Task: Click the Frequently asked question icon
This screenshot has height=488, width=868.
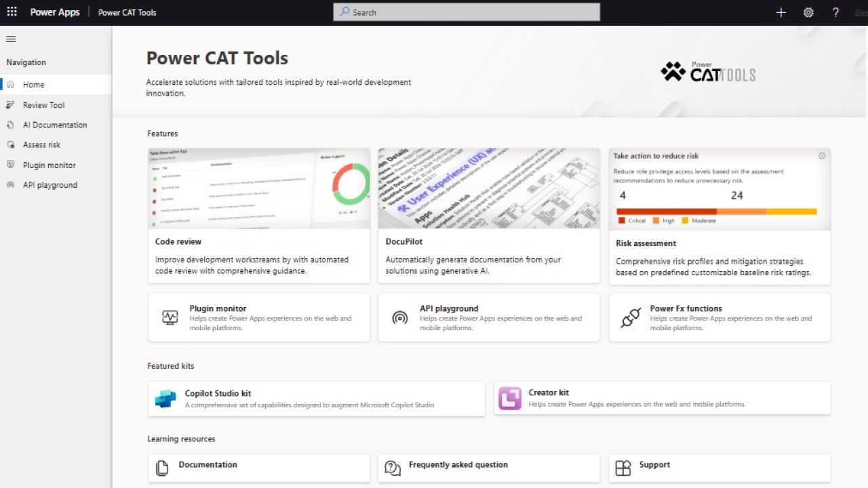Action: pos(392,468)
